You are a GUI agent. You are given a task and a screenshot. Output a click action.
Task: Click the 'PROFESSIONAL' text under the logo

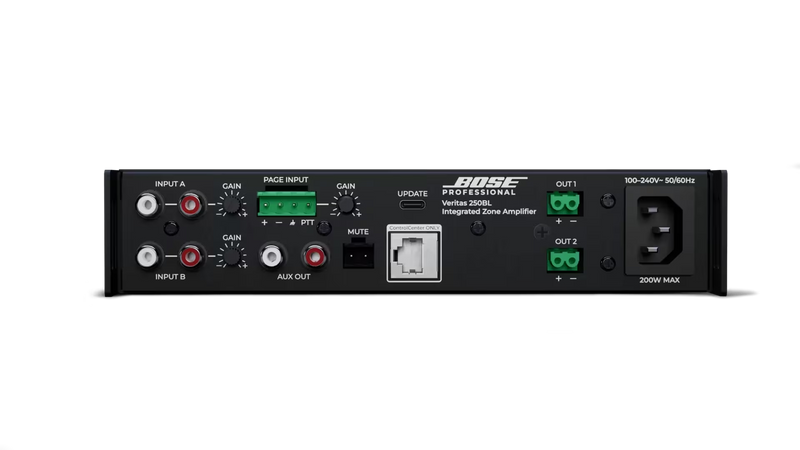click(479, 192)
